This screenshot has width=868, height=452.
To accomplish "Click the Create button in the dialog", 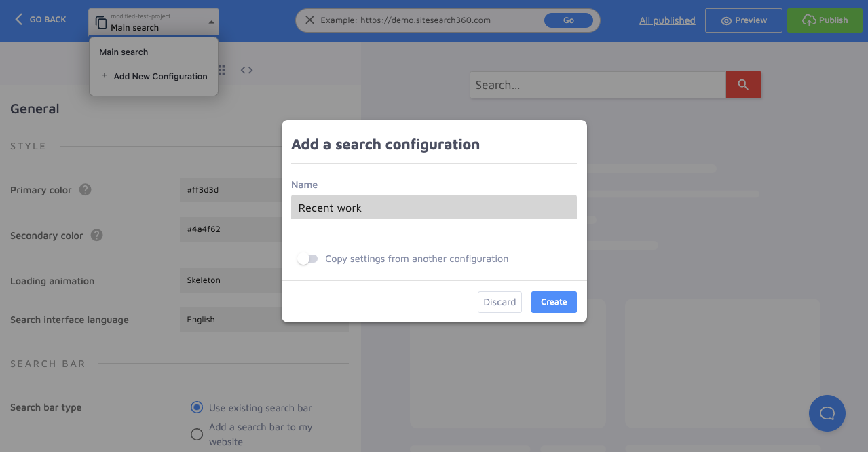I will tap(553, 301).
